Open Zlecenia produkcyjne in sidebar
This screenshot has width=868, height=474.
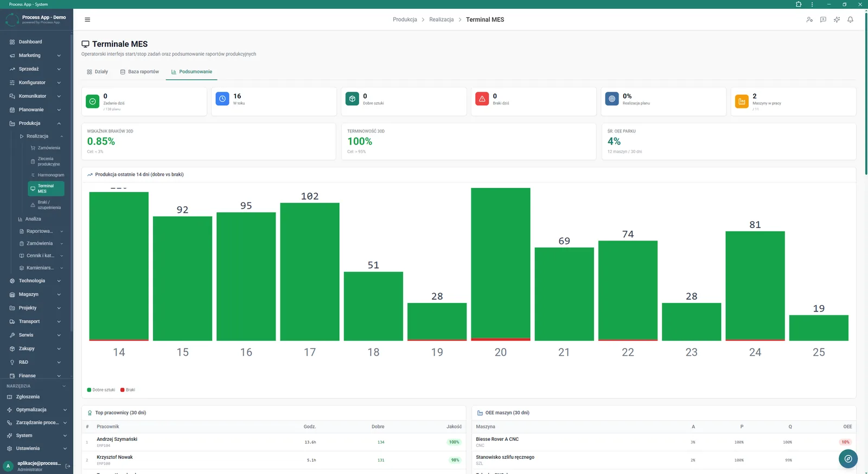pyautogui.click(x=46, y=161)
